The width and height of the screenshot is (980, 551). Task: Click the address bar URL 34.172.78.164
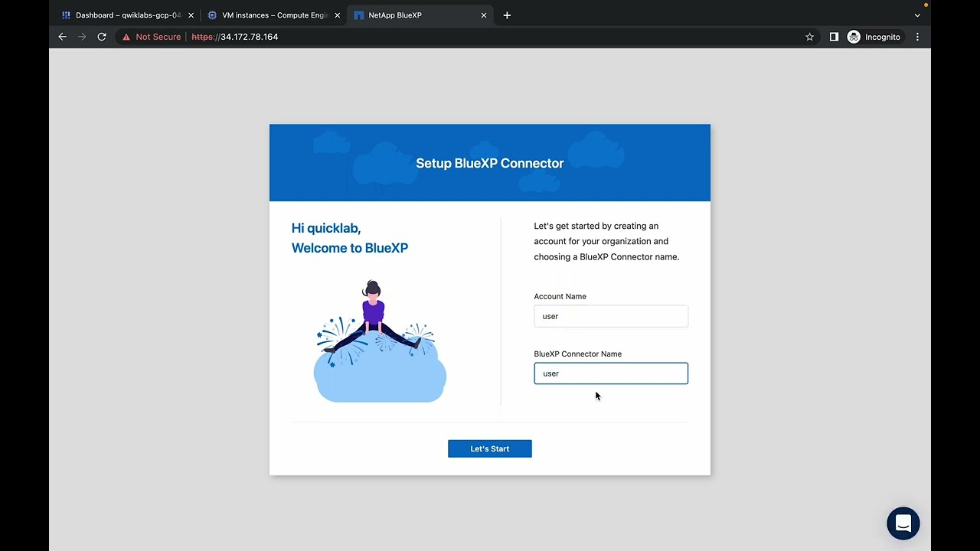(x=235, y=37)
